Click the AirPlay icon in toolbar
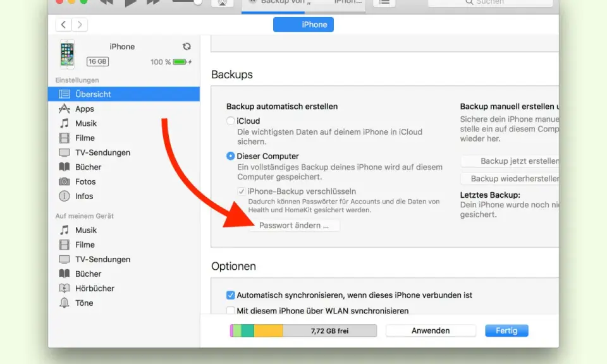The image size is (607, 364). click(x=222, y=3)
